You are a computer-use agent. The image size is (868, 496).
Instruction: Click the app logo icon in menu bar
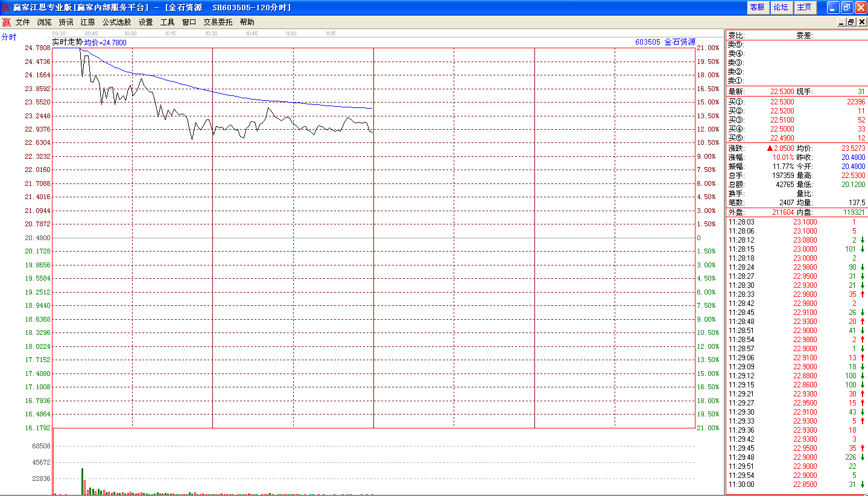6,22
